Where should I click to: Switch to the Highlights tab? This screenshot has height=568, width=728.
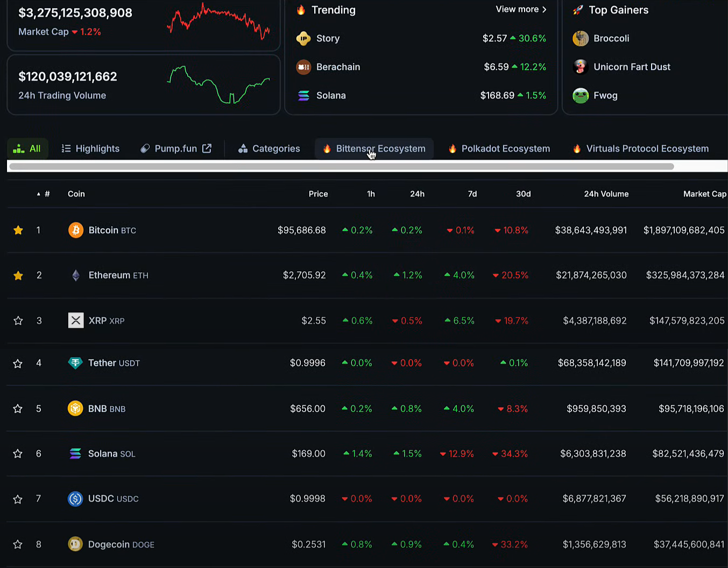coord(90,149)
